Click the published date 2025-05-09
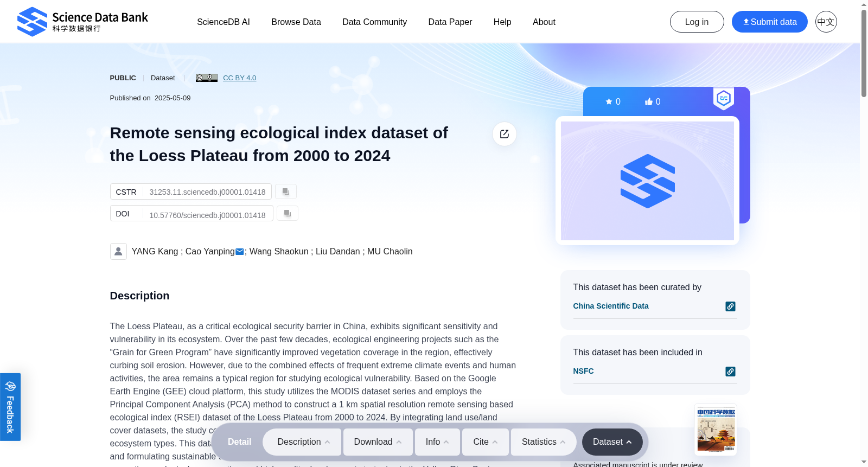 point(173,98)
